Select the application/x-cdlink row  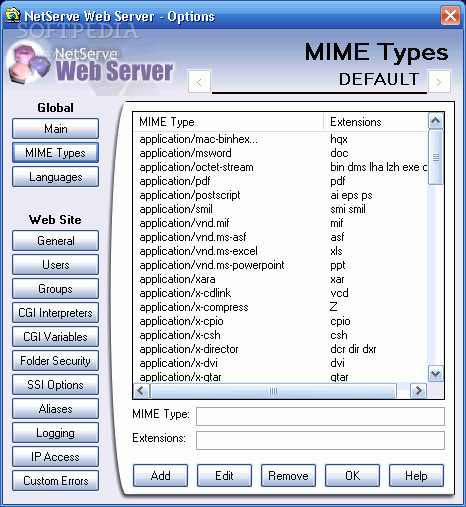pyautogui.click(x=280, y=293)
